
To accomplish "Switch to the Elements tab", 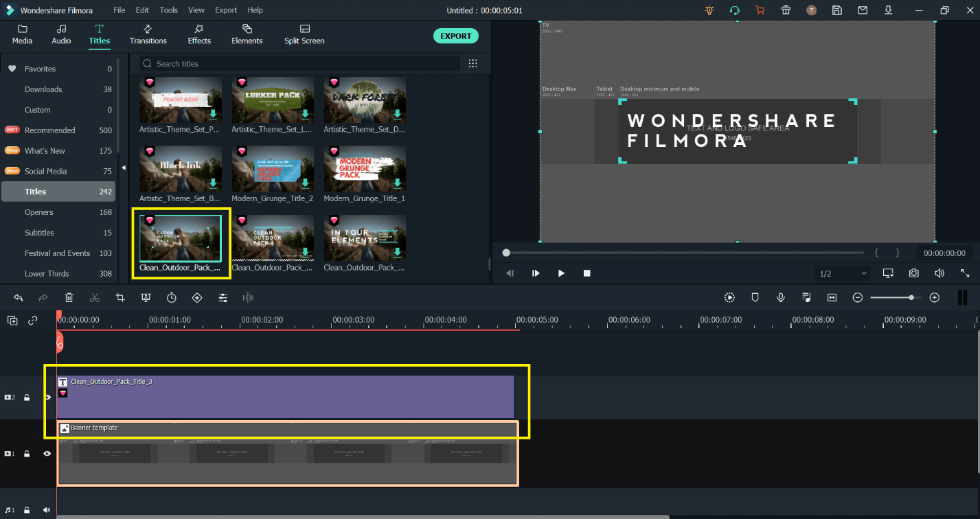I will [x=247, y=34].
